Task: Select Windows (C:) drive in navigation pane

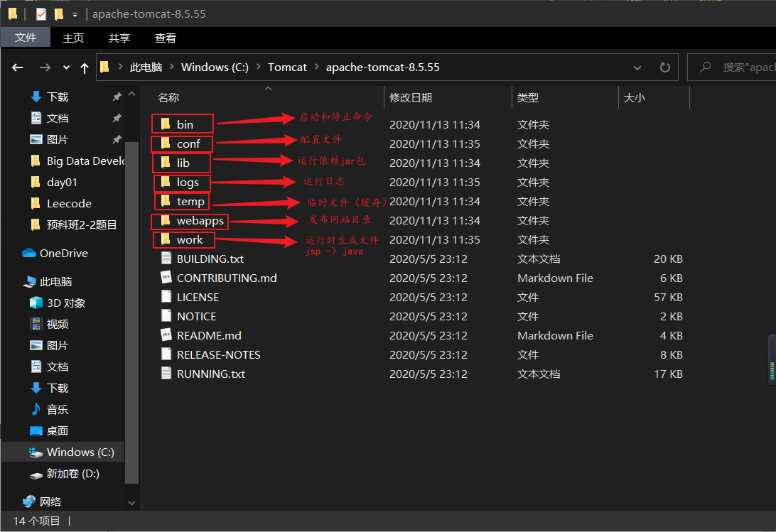Action: tap(80, 452)
